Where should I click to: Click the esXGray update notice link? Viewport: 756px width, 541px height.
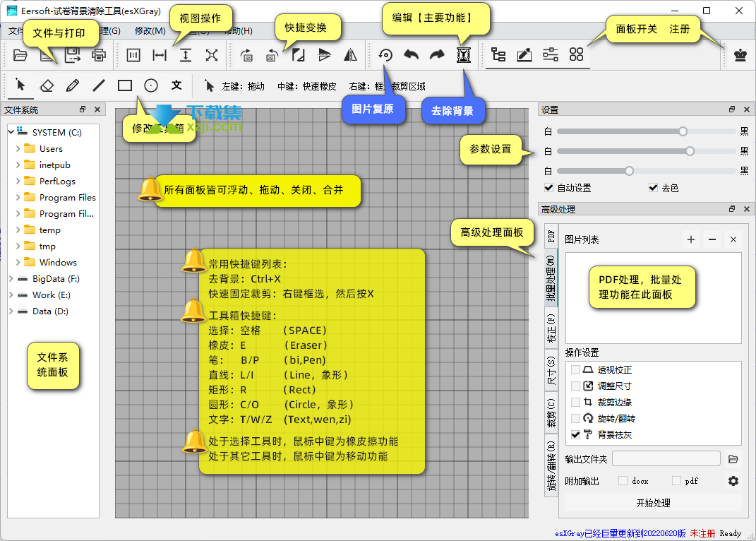(620, 533)
